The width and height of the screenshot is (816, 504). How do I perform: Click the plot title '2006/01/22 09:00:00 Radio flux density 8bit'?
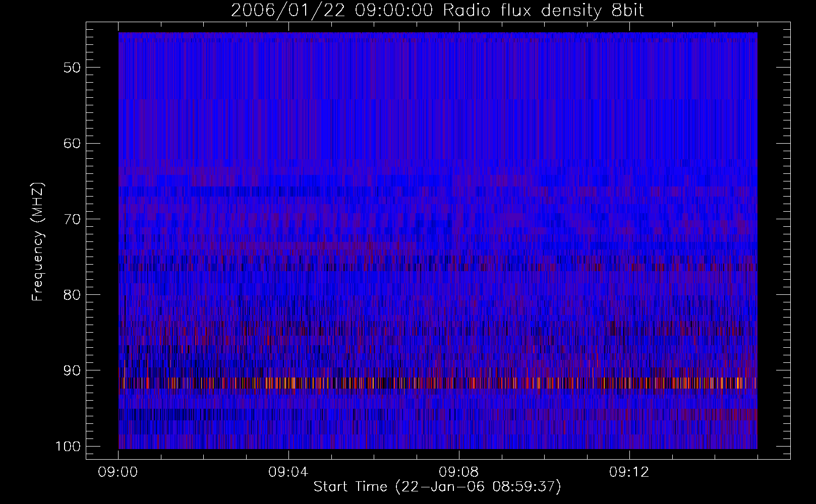pyautogui.click(x=437, y=11)
